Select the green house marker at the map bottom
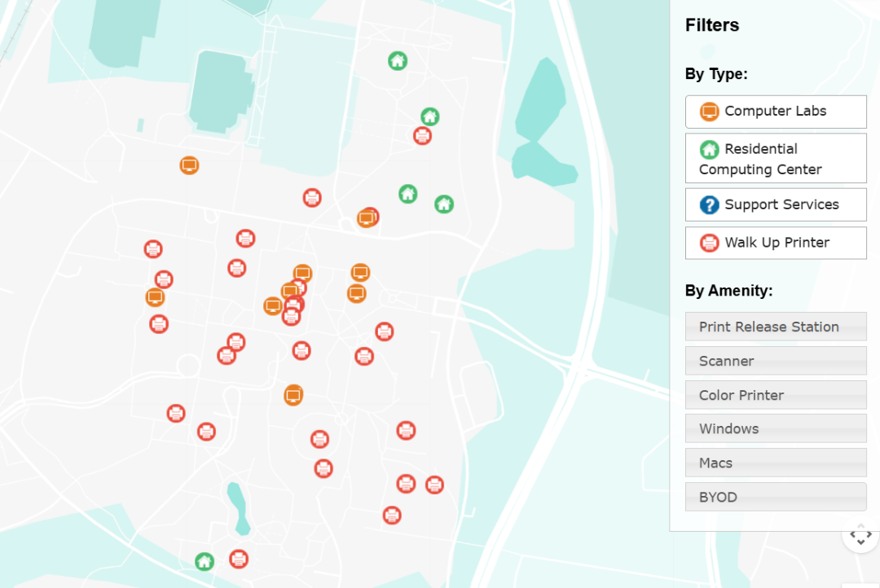The height and width of the screenshot is (588, 880). point(205,561)
